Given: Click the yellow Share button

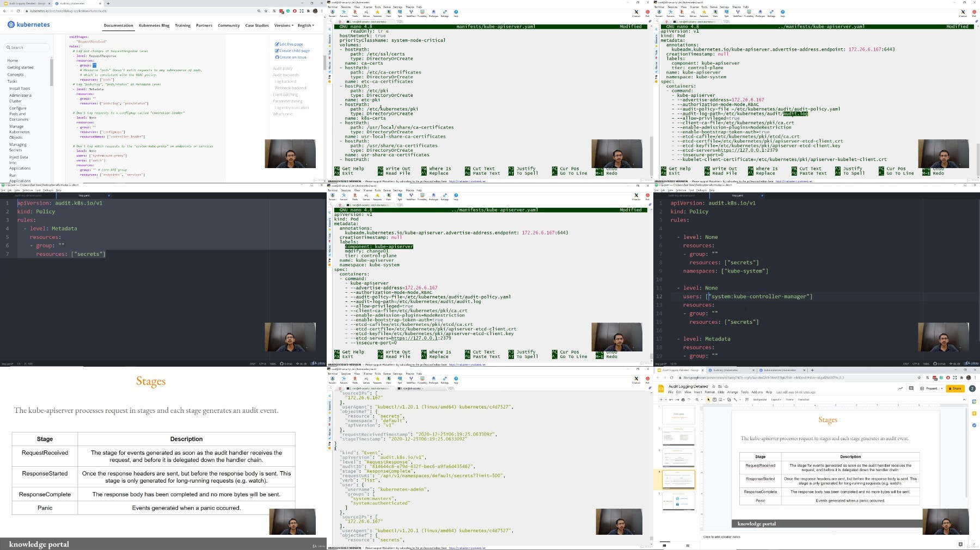Looking at the screenshot, I should click(955, 388).
